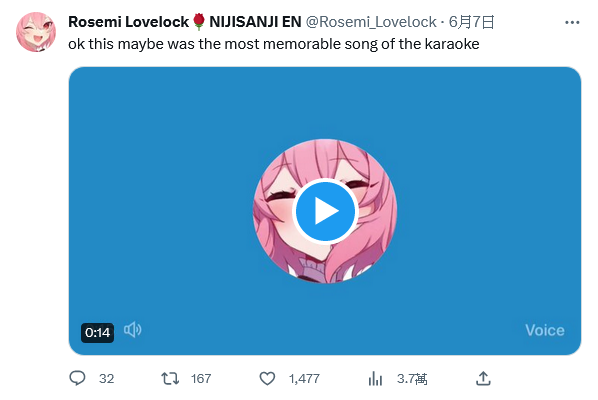598x400 pixels.
Task: Click the Rosemi Lovelock display name
Action: [x=128, y=22]
